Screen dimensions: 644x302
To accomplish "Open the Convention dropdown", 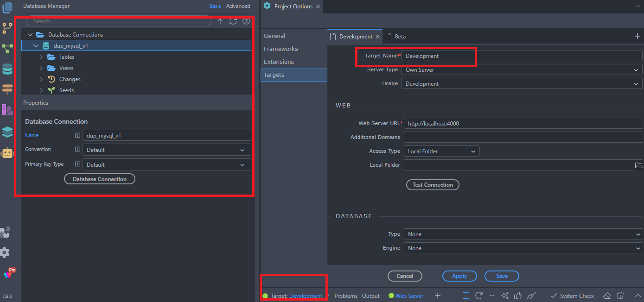I will coord(167,150).
